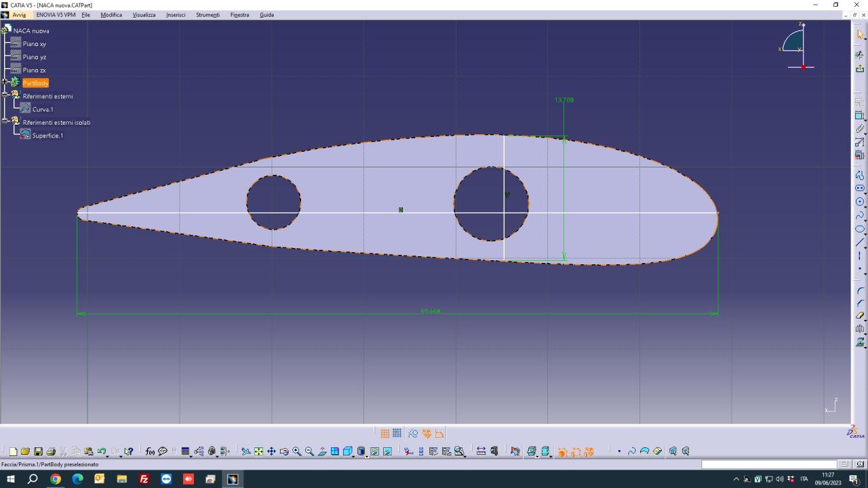The height and width of the screenshot is (488, 868).
Task: Pick the Ellipse tool in right toolbar
Action: point(860,229)
